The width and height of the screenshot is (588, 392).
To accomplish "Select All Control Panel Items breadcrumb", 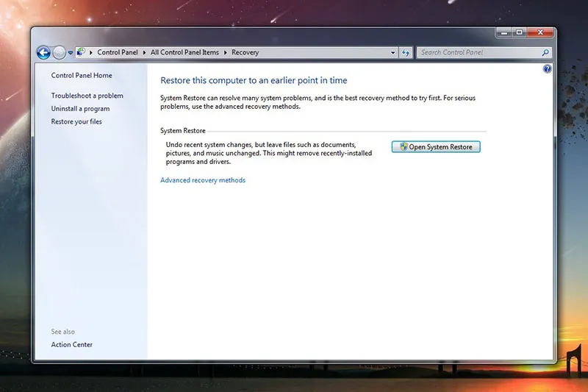I will (x=185, y=53).
